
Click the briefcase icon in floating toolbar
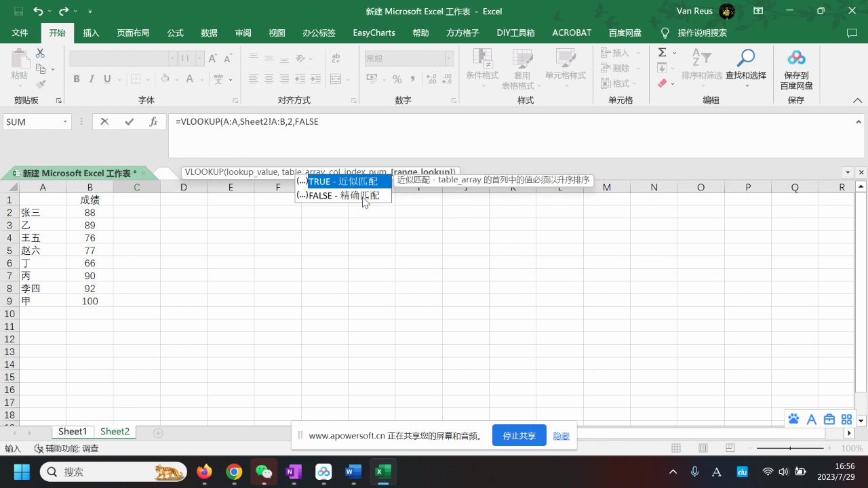click(x=829, y=419)
